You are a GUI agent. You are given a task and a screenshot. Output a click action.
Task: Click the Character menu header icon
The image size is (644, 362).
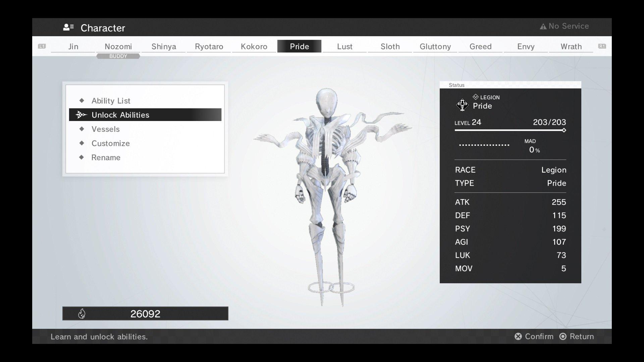68,27
